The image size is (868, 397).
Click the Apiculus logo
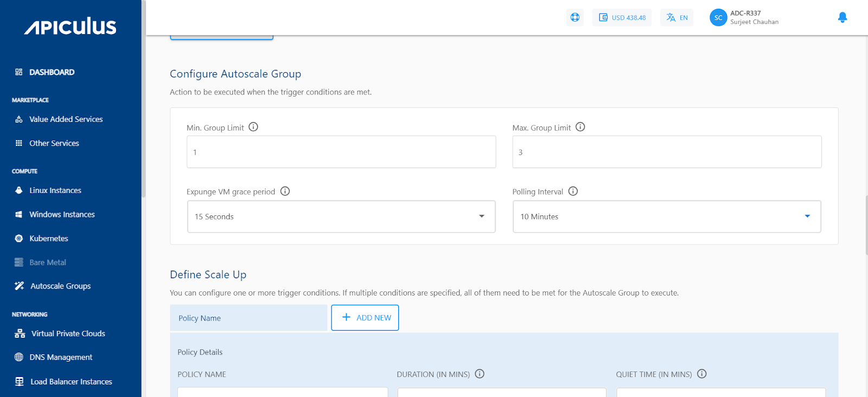[x=70, y=26]
